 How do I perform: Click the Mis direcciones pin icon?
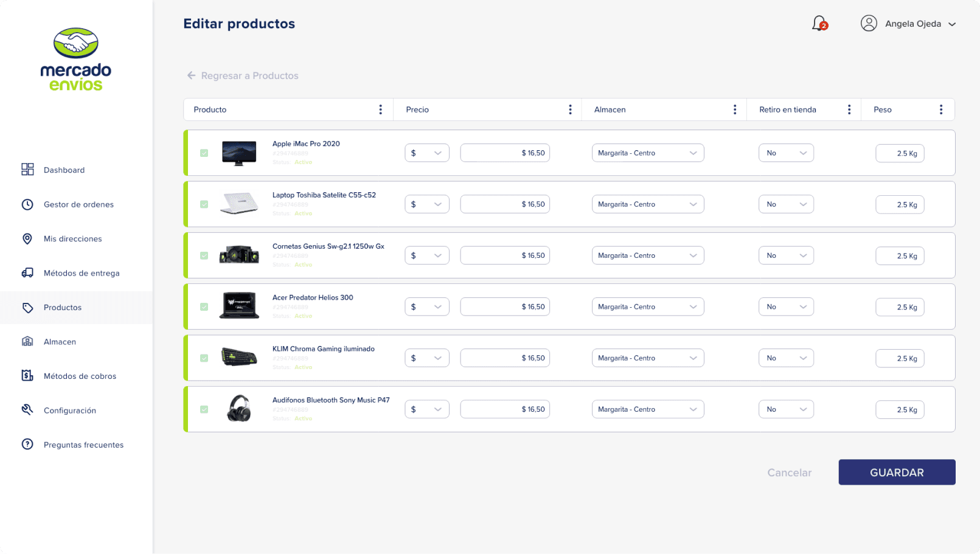(x=27, y=238)
